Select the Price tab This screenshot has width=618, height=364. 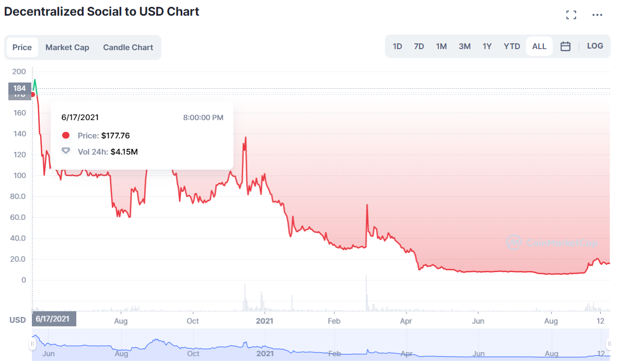coord(22,48)
